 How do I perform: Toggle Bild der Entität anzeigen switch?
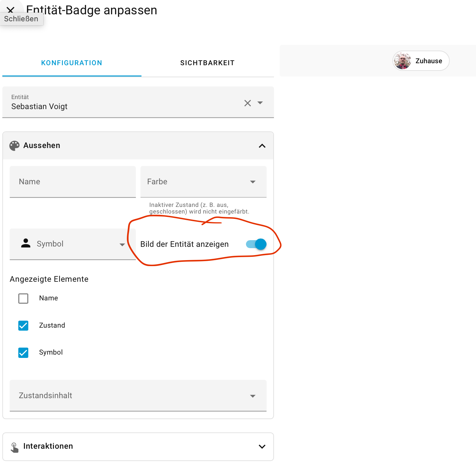pos(256,244)
